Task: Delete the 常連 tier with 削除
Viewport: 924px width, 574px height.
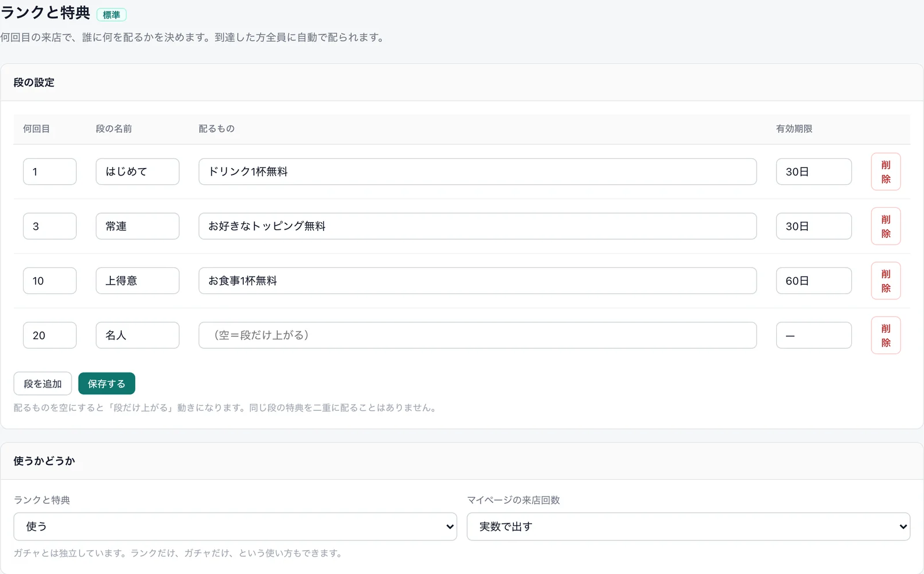Action: pyautogui.click(x=886, y=226)
